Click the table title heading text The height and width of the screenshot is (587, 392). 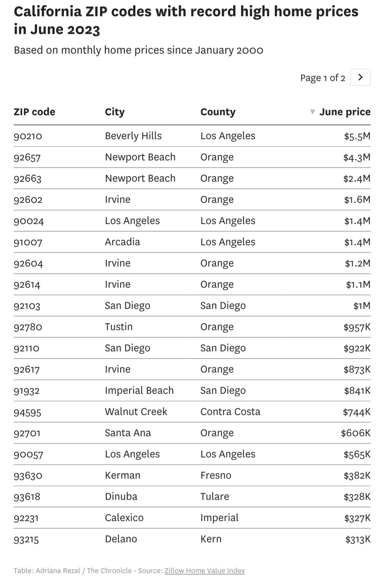click(x=186, y=20)
